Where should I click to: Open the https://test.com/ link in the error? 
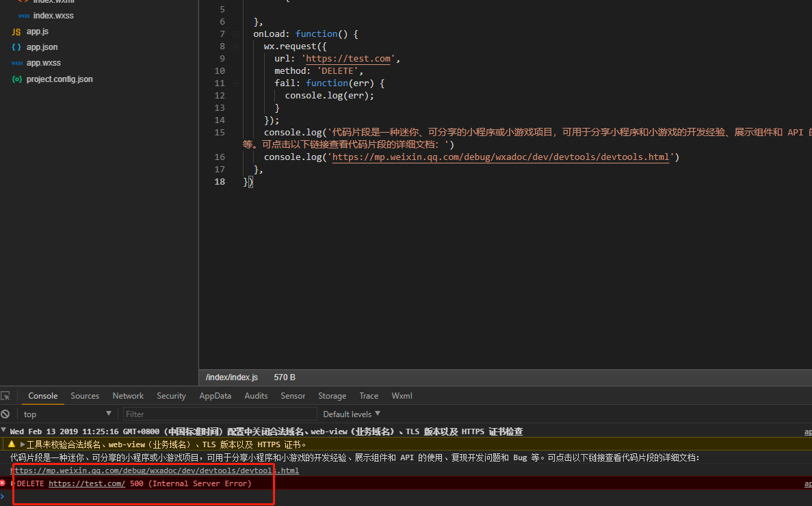[x=87, y=483]
